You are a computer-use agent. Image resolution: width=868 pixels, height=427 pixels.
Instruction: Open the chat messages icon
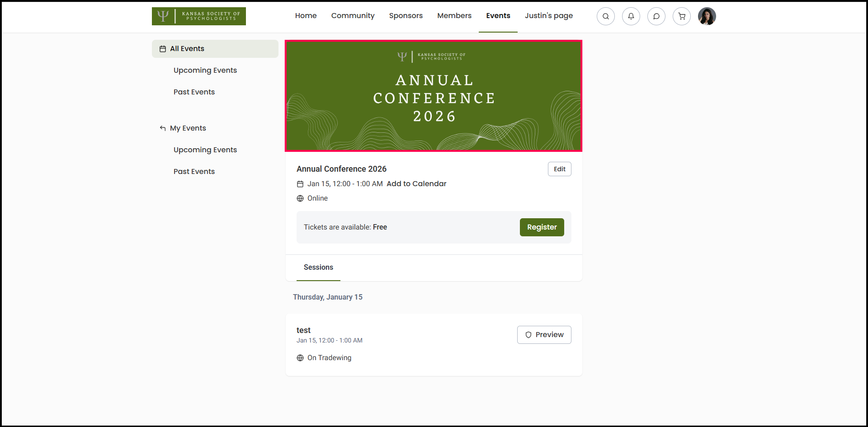coord(656,16)
